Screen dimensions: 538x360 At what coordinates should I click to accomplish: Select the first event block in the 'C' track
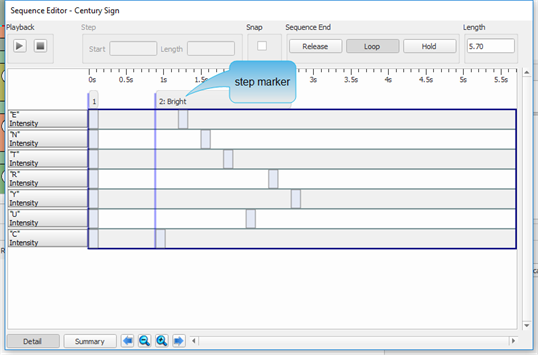(x=93, y=239)
